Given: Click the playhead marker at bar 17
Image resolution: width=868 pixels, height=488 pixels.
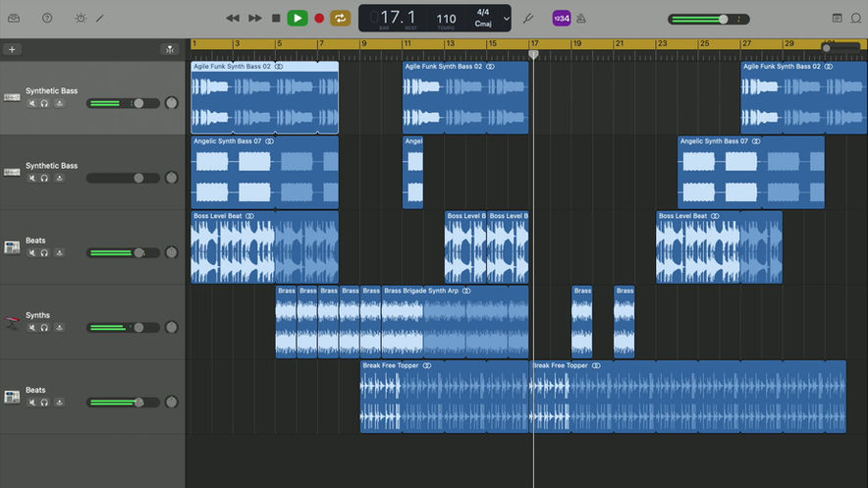Looking at the screenshot, I should click(533, 54).
